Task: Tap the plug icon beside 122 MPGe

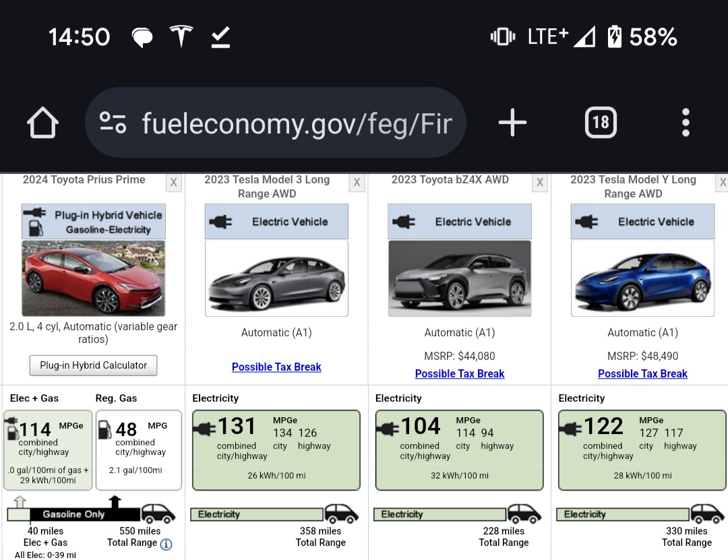Action: (570, 428)
